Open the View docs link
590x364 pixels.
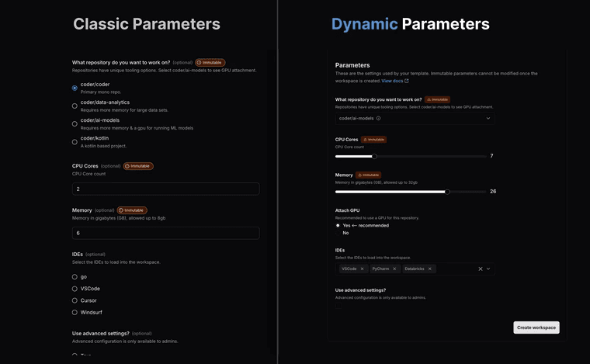(392, 81)
